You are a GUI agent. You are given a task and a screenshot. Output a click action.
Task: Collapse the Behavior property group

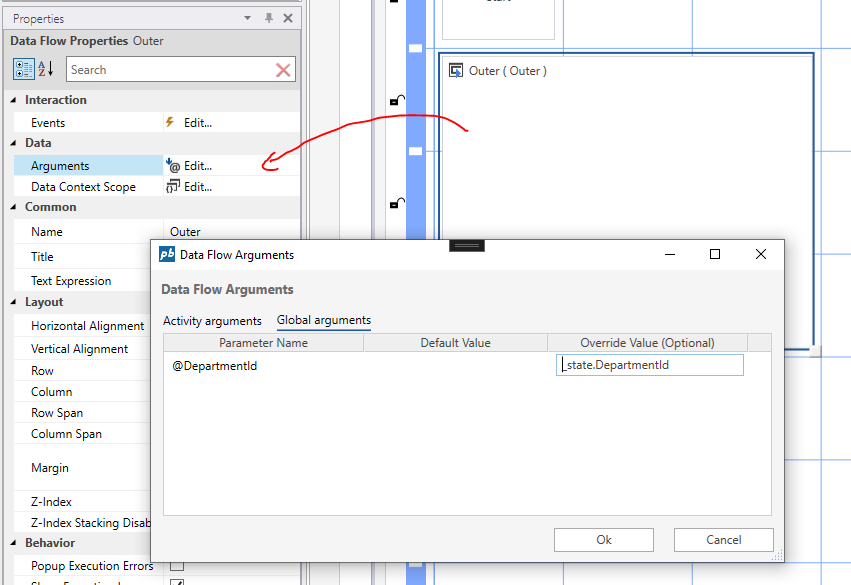tap(13, 543)
